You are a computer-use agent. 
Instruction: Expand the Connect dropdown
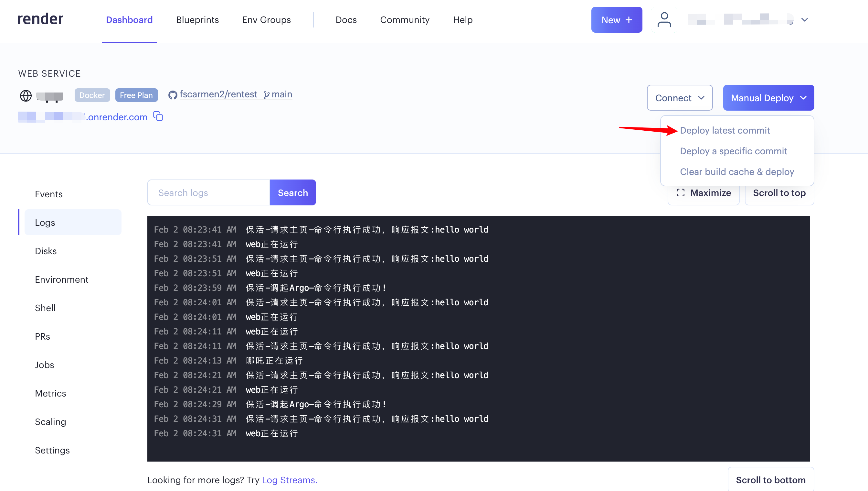pos(680,98)
